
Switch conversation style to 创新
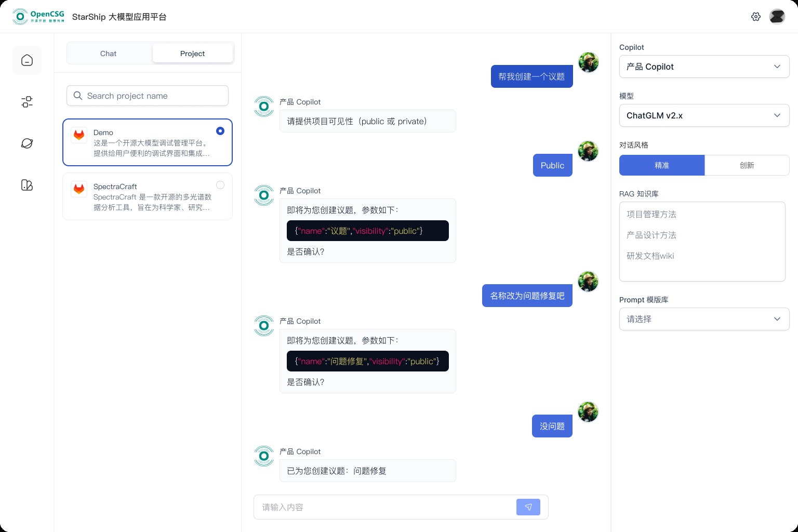pos(747,165)
